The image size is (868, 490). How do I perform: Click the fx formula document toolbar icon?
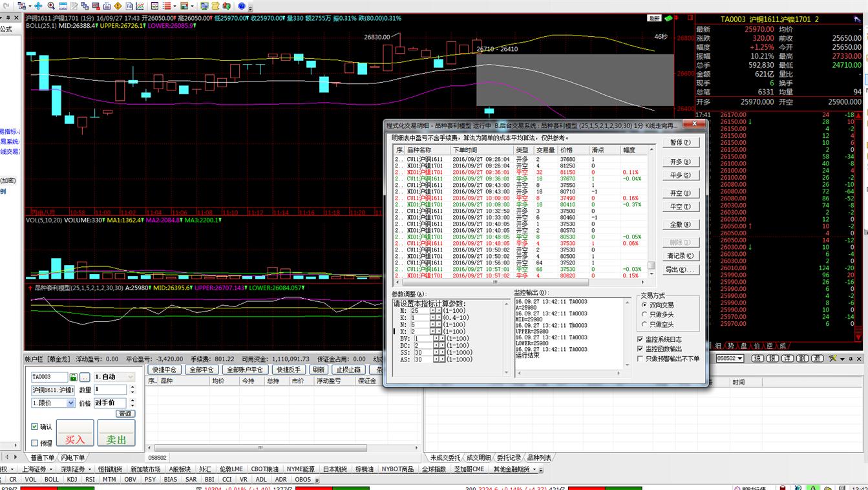(x=129, y=6)
